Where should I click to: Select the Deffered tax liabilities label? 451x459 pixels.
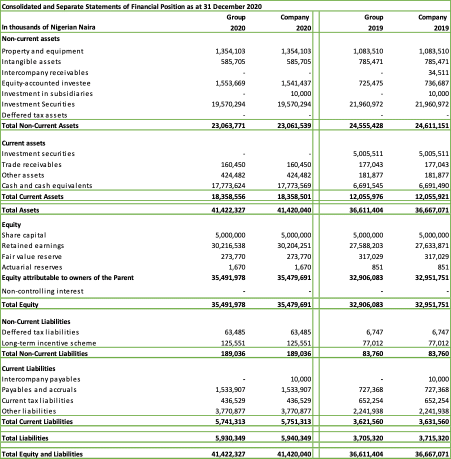[40, 332]
